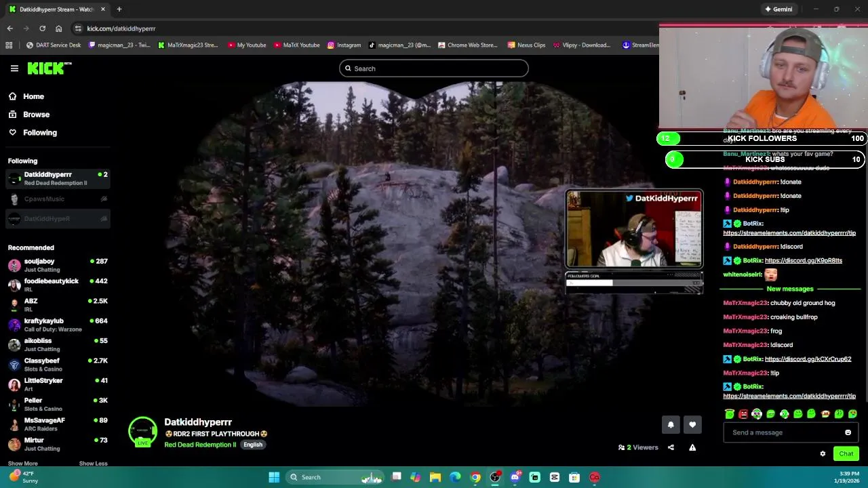Viewport: 868px width, 488px height.
Task: Open the Red Dead Redemption II category link
Action: (200, 445)
